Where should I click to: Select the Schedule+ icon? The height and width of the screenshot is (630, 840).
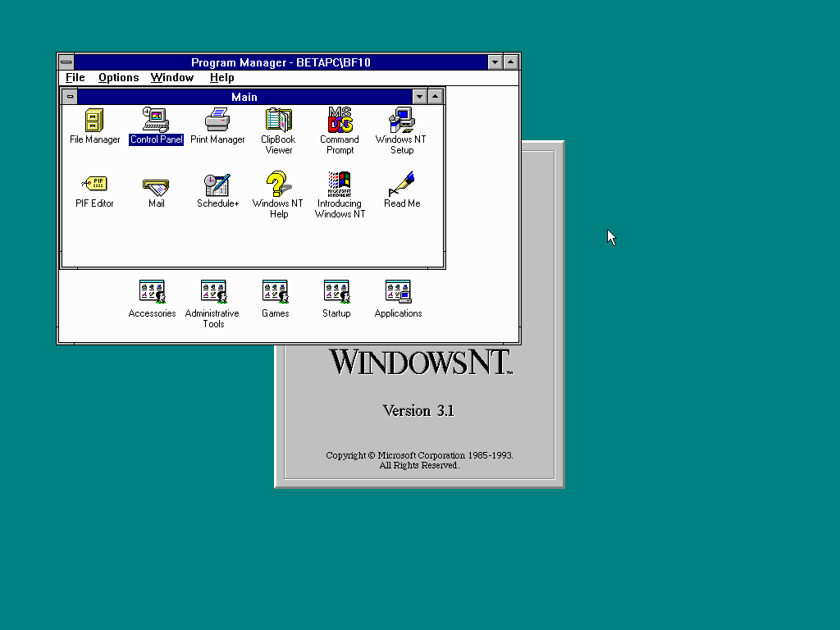217,185
